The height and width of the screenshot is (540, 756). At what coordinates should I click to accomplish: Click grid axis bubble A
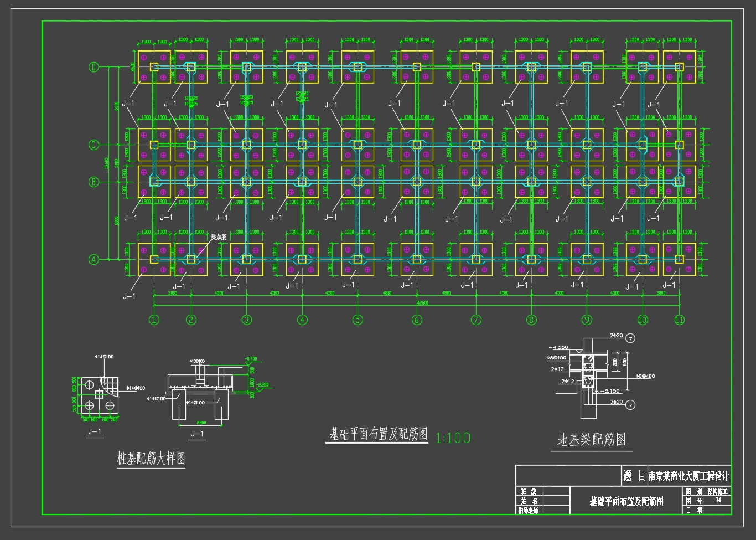point(94,259)
